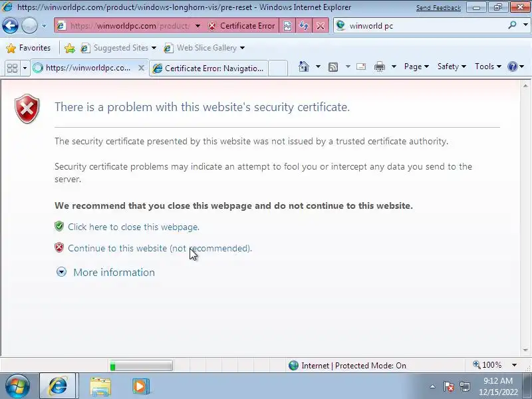The width and height of the screenshot is (532, 399).
Task: Open the Action Center flag icon
Action: point(448,386)
